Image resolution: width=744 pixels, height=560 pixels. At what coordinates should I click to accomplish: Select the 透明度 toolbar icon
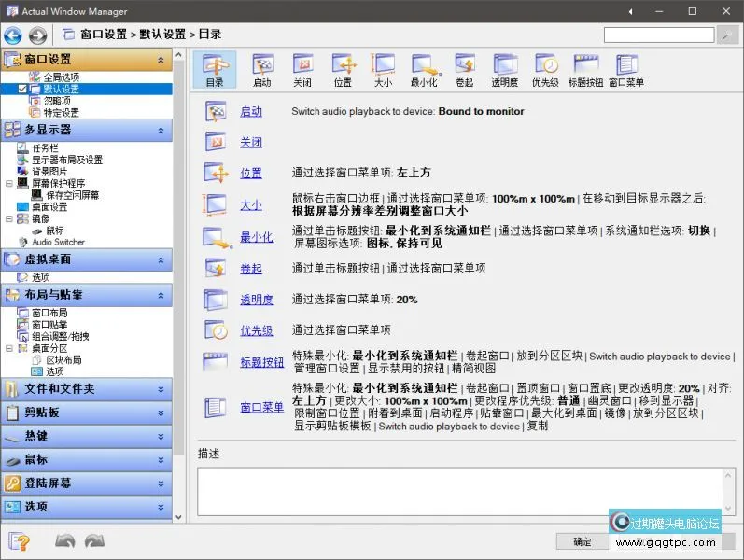[504, 70]
